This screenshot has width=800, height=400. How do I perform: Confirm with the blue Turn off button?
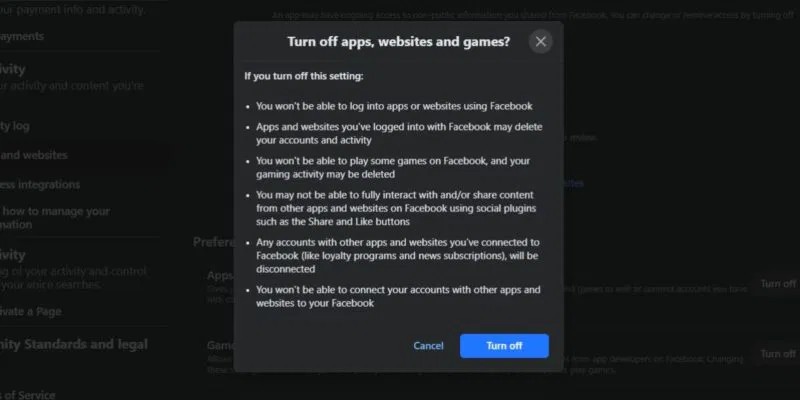[504, 346]
